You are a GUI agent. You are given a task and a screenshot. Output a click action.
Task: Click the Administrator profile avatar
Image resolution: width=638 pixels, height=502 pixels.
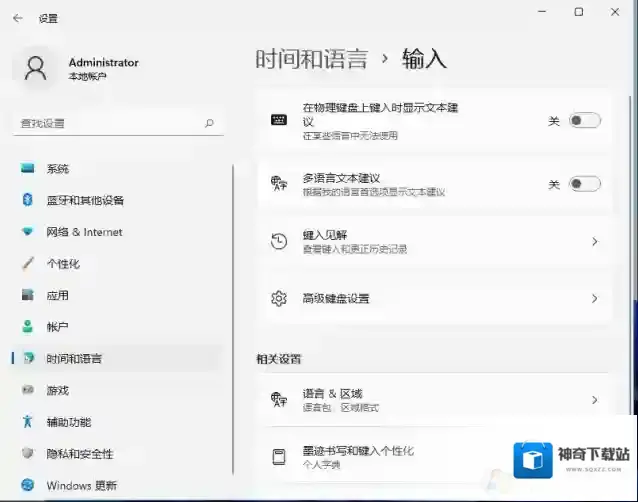click(x=36, y=68)
